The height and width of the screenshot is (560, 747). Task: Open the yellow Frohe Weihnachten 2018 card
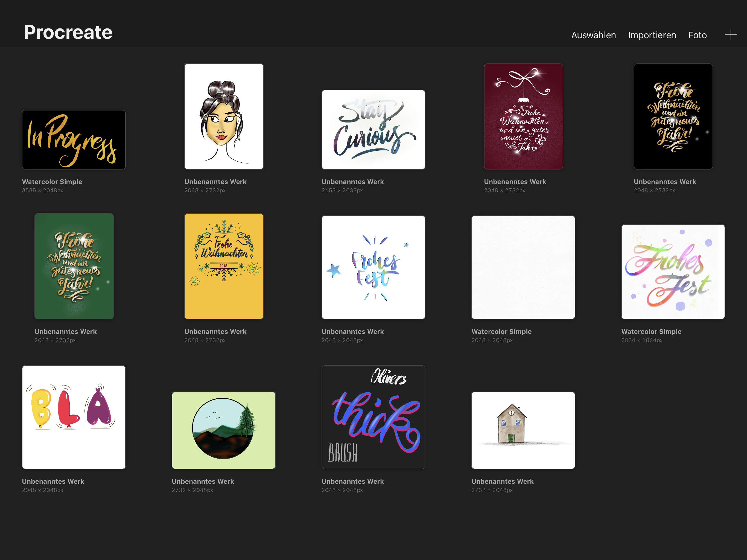tap(224, 266)
